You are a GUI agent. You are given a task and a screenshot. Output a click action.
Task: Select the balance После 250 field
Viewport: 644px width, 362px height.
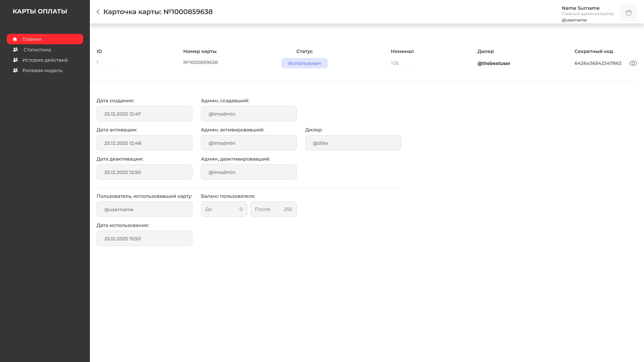pyautogui.click(x=274, y=209)
